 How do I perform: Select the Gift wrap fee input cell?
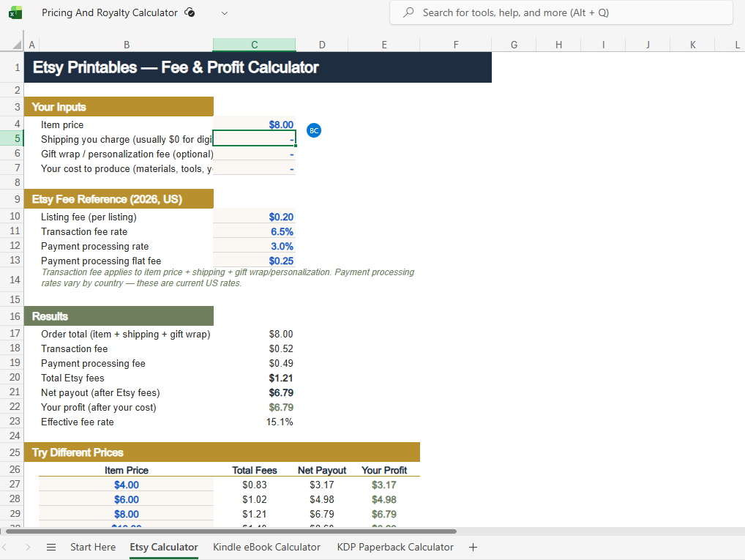click(254, 154)
